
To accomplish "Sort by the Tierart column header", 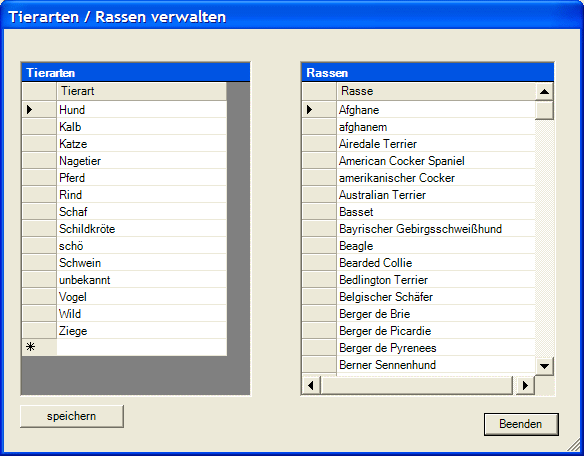I will [x=142, y=91].
